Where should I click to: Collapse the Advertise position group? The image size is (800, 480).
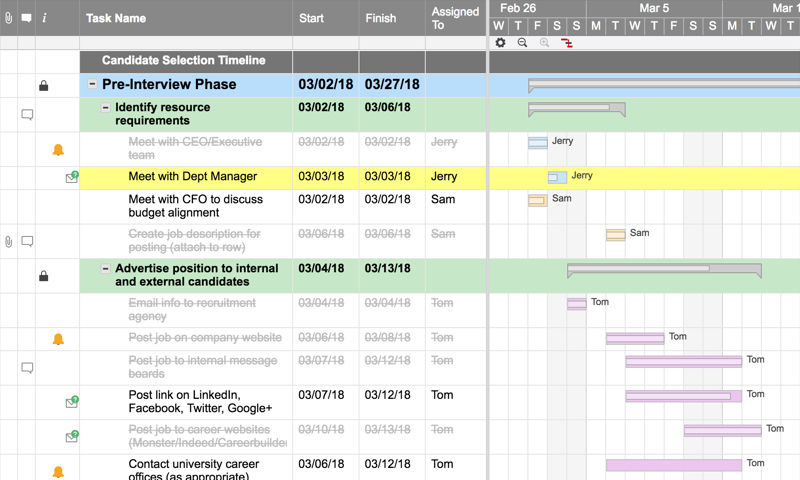pyautogui.click(x=106, y=269)
